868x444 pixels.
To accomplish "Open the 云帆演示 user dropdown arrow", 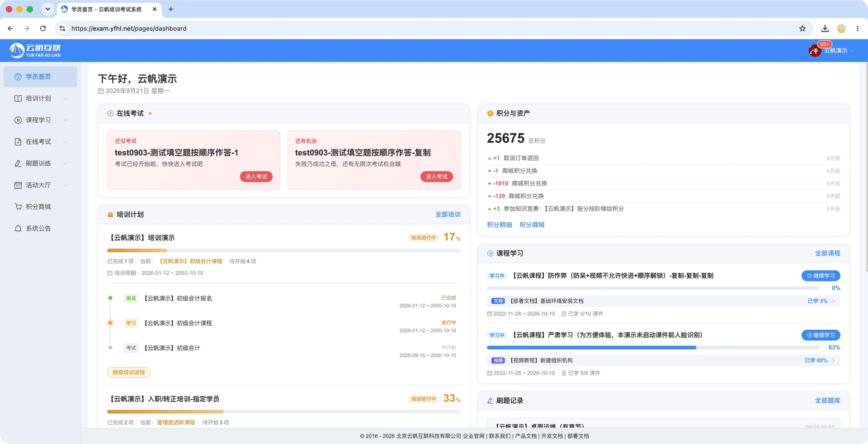I will coord(853,51).
